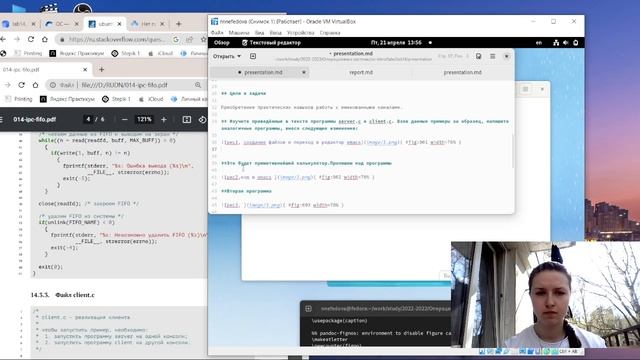Open the clock and calendar dropdown in the top bar
The image size is (640, 360).
[396, 42]
